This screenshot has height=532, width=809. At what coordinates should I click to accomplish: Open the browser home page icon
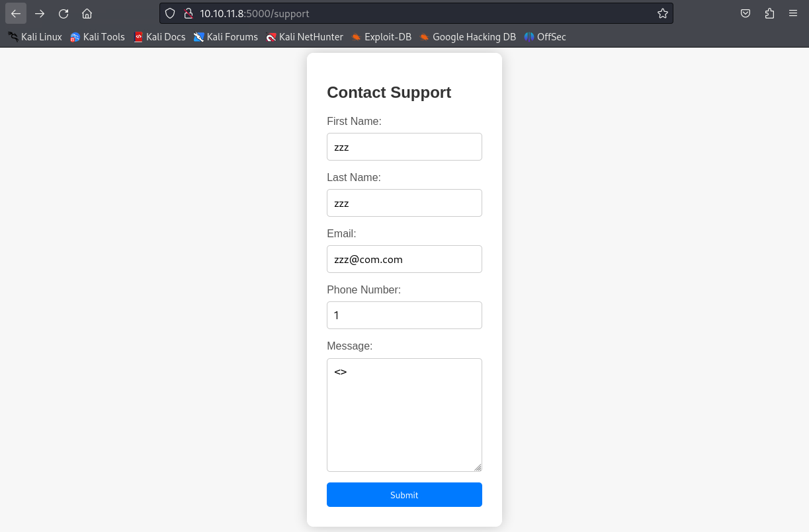click(x=87, y=13)
